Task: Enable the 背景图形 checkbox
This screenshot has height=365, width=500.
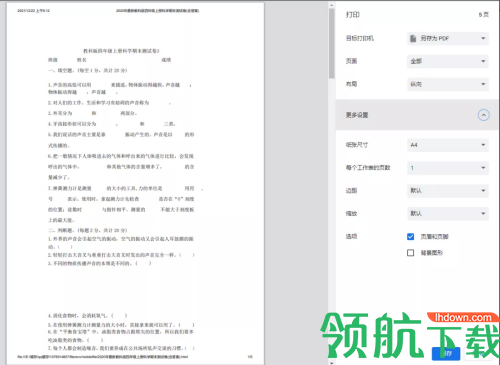Action: tap(410, 253)
